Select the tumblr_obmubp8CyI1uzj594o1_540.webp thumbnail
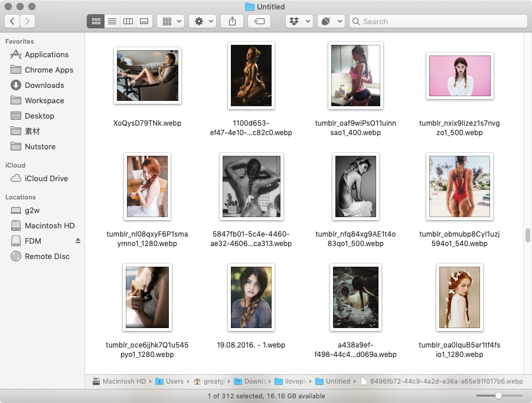The width and height of the screenshot is (532, 403). pos(460,186)
